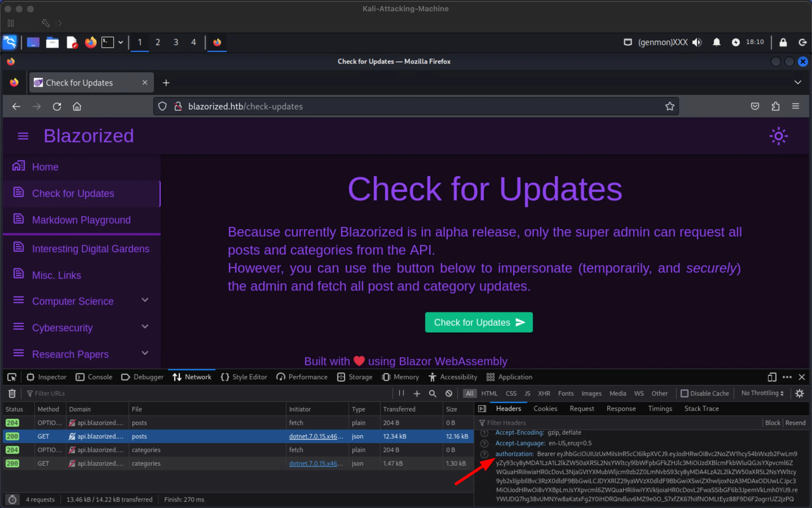Image resolution: width=812 pixels, height=508 pixels.
Task: Click the Filter URLs input field
Action: [x=208, y=393]
